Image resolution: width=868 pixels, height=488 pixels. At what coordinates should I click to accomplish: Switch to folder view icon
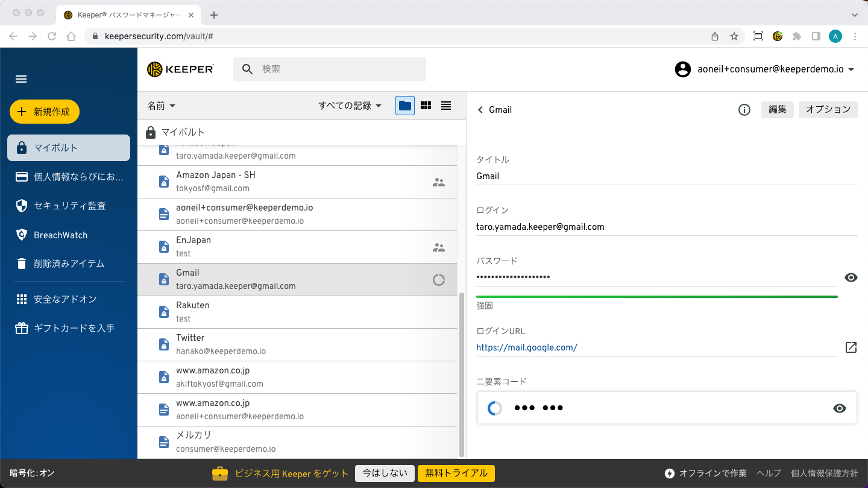pos(405,106)
